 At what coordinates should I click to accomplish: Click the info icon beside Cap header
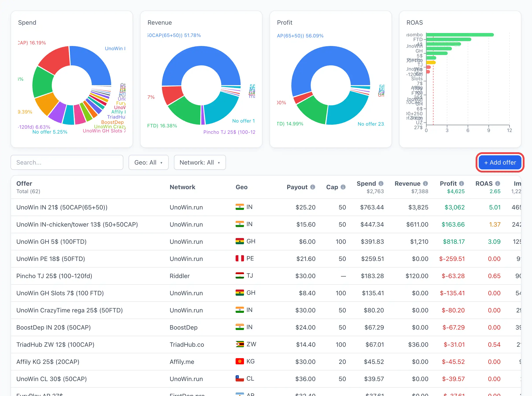tap(343, 187)
